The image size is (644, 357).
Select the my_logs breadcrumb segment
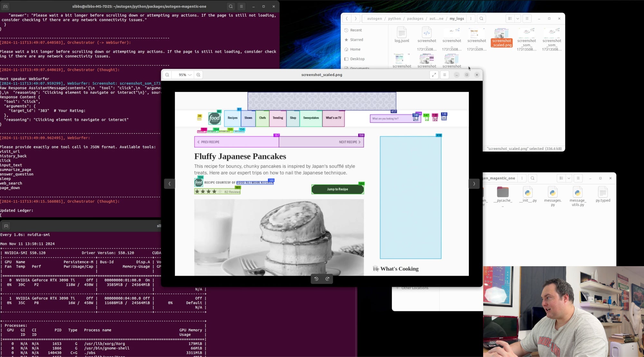pos(457,19)
